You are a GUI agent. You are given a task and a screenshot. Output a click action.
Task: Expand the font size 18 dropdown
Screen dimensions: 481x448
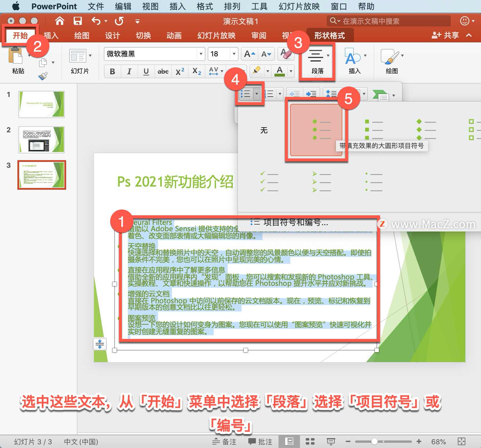tap(234, 54)
